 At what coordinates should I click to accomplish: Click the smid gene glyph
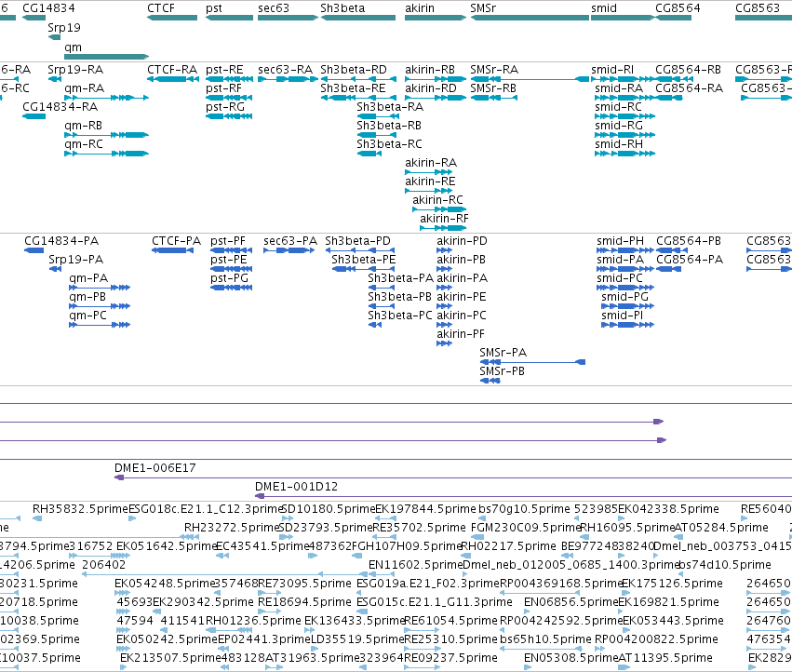pos(624,18)
